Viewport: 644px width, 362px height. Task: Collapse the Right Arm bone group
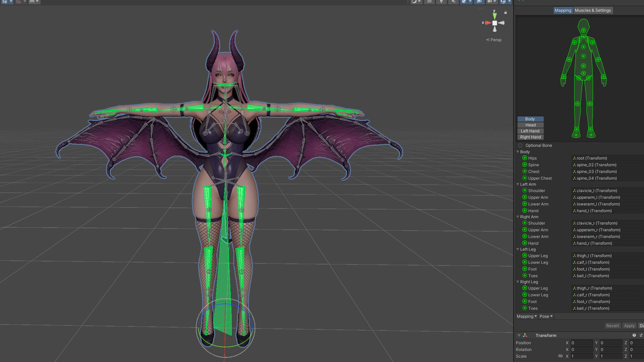[x=518, y=217]
